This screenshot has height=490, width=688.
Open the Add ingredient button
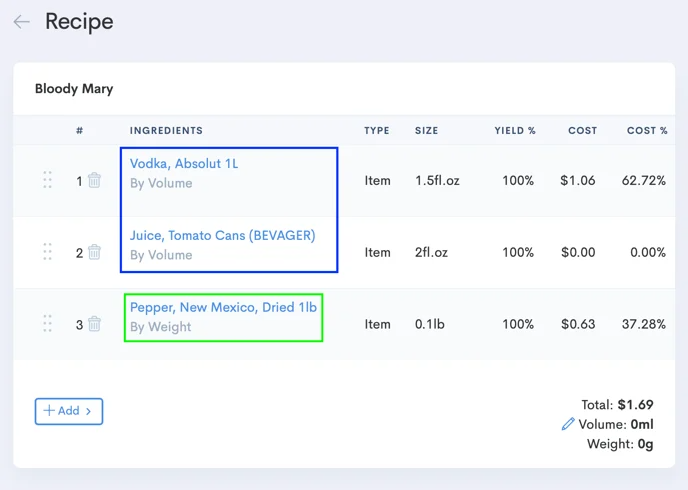pyautogui.click(x=69, y=411)
